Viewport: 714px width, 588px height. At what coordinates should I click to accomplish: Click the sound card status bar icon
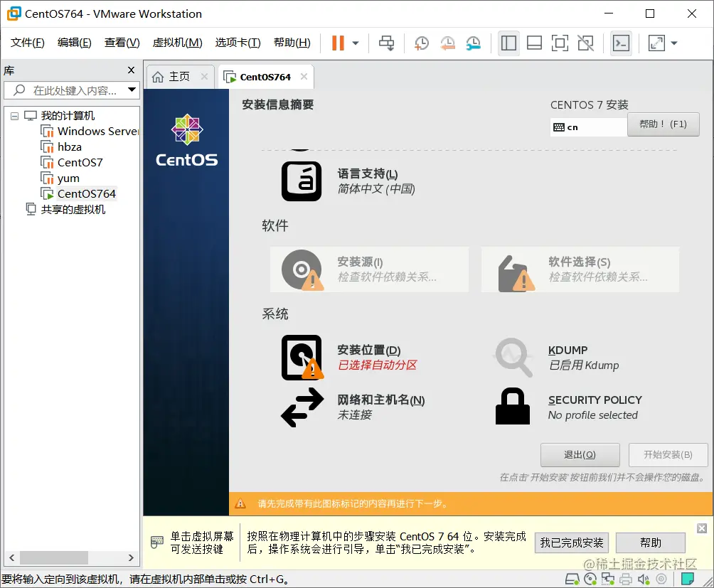tap(644, 579)
